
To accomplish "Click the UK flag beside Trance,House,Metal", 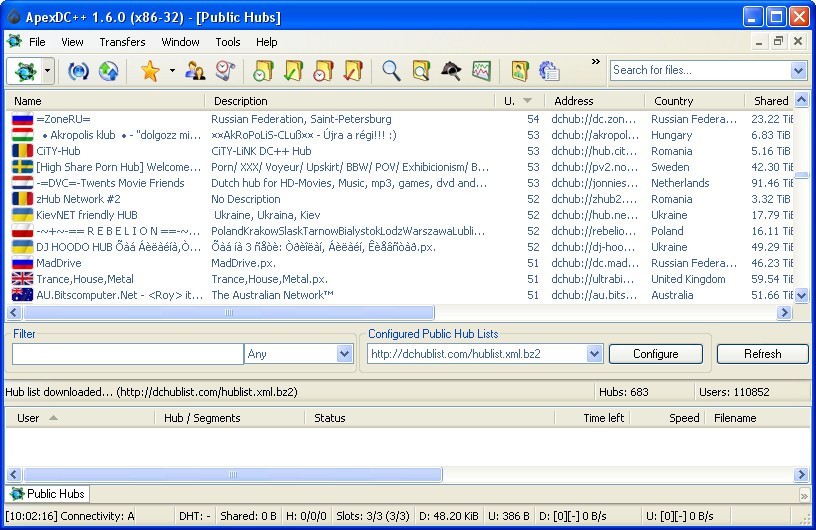I will point(22,279).
